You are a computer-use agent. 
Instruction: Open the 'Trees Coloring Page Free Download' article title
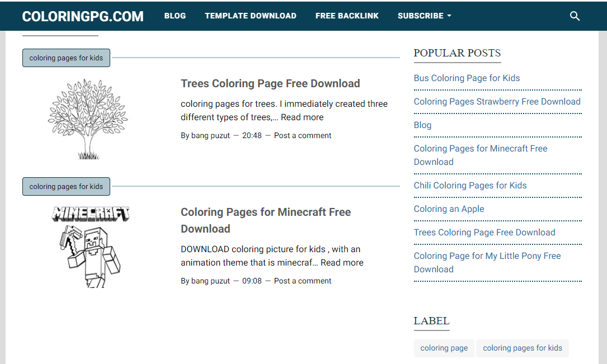[x=270, y=83]
